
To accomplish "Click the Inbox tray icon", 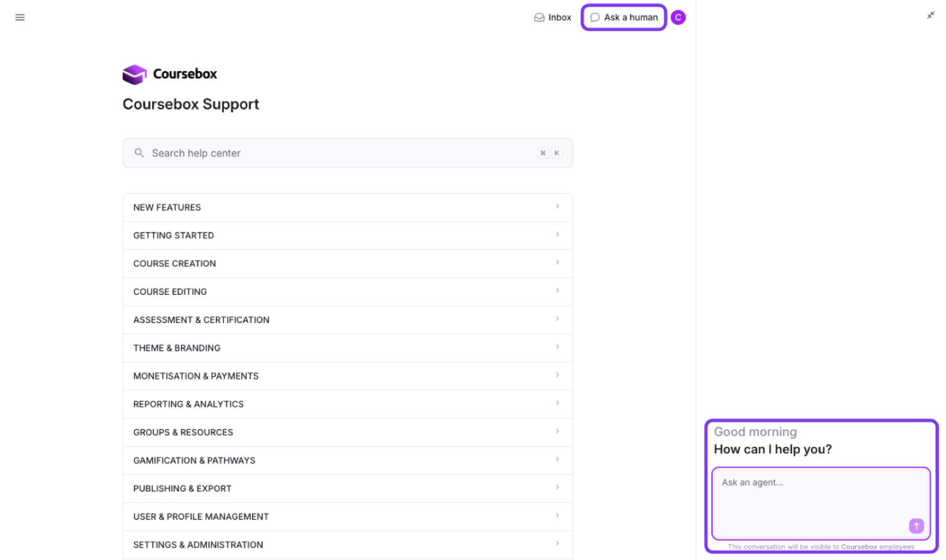I will [539, 17].
